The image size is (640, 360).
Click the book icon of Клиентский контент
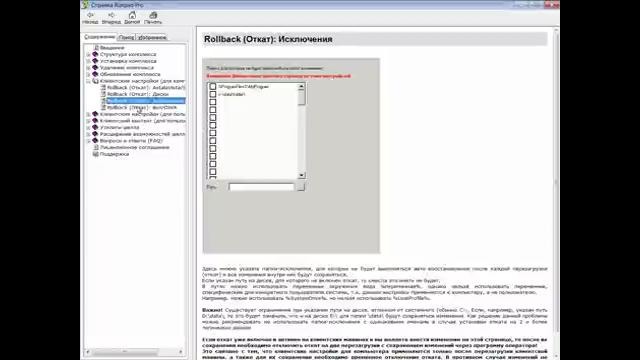tap(95, 121)
